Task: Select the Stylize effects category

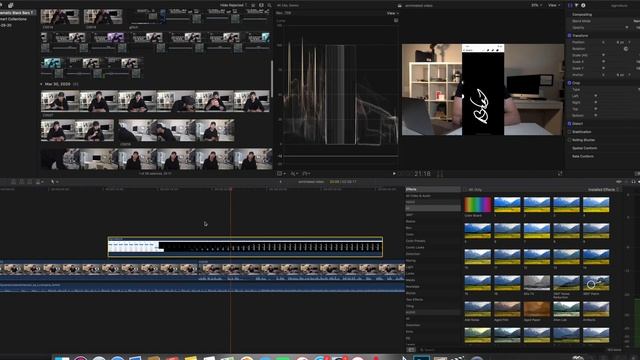Action: [x=411, y=293]
